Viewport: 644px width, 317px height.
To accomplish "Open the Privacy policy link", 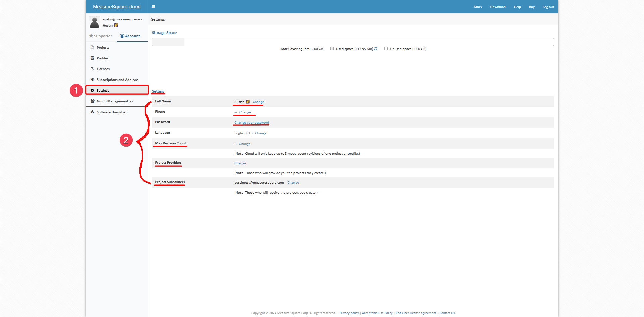I will 349,313.
